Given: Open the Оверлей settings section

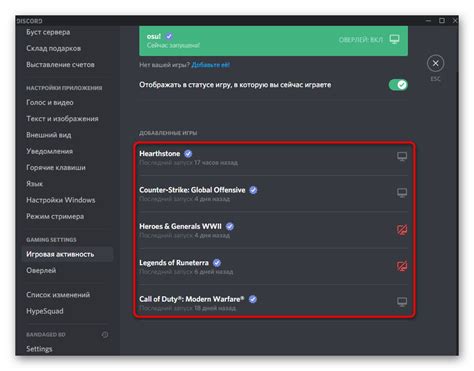Looking at the screenshot, I should [x=41, y=271].
